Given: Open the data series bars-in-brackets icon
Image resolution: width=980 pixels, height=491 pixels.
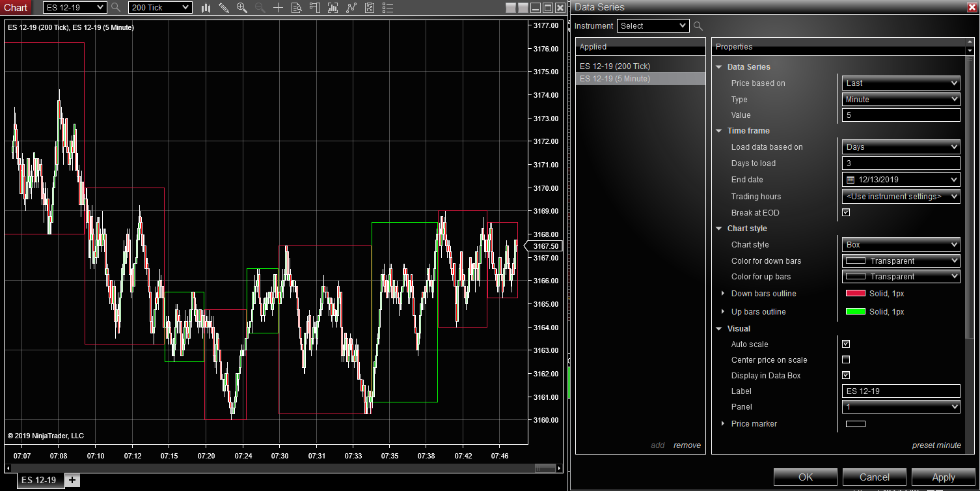Looking at the screenshot, I should click(333, 8).
